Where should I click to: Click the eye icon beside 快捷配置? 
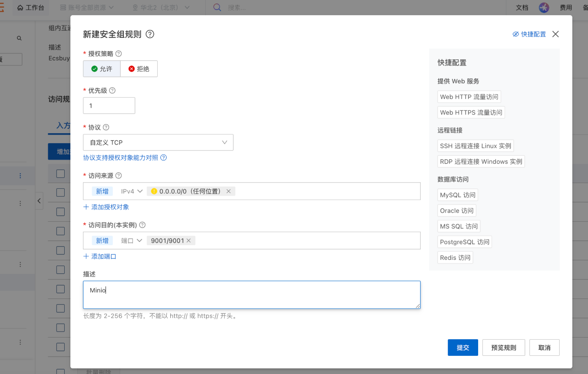515,34
